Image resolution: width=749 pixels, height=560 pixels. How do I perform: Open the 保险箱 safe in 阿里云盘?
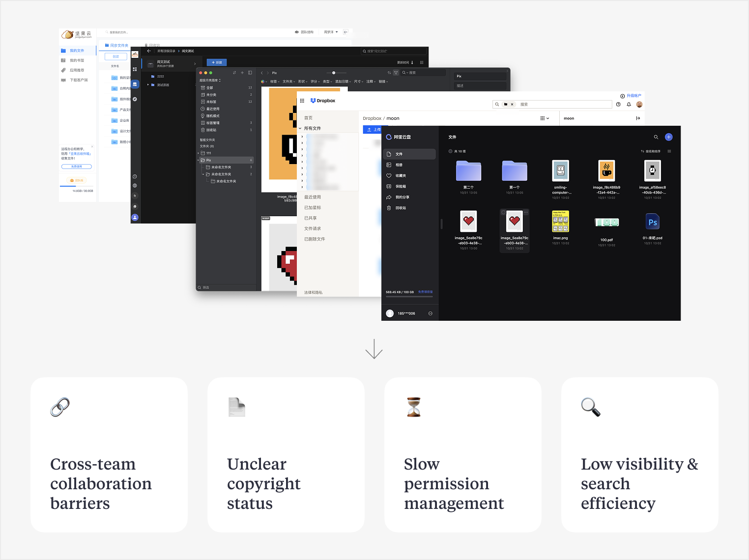[x=400, y=186]
